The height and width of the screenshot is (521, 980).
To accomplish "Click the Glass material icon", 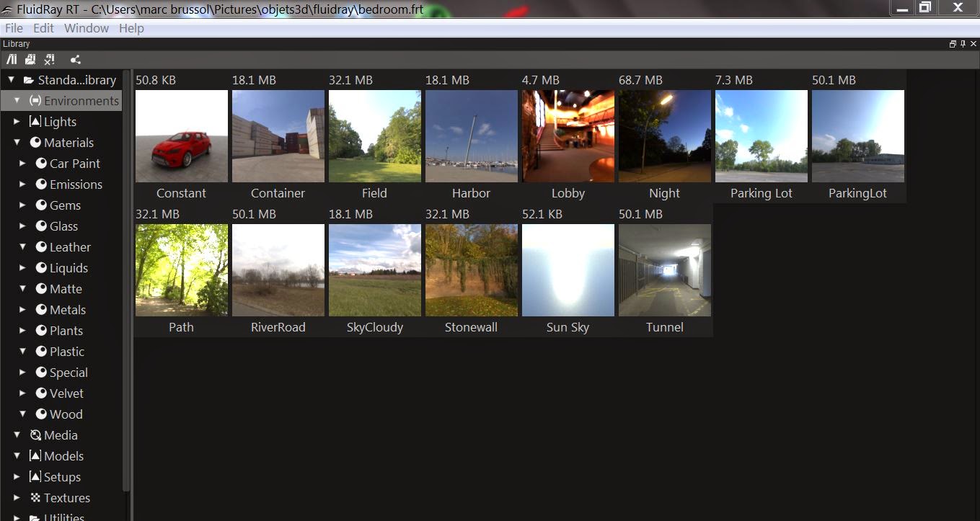I will [x=41, y=226].
